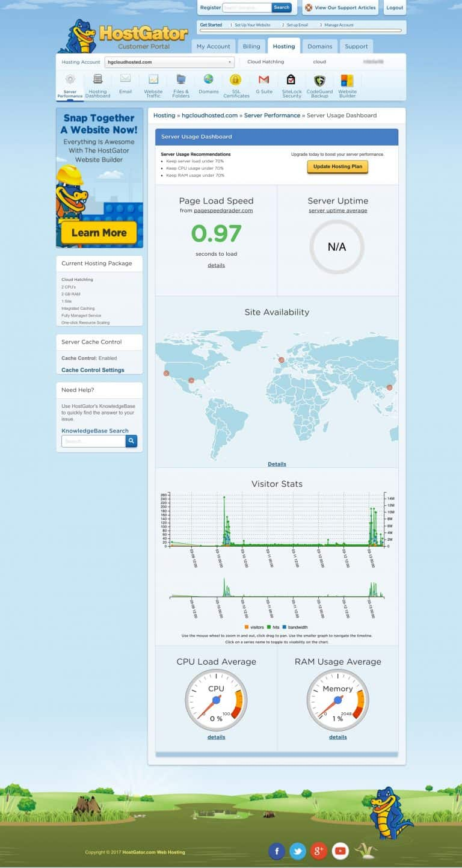Open RAM Usage Average details link
This screenshot has height=868, width=462.
pos(338,737)
